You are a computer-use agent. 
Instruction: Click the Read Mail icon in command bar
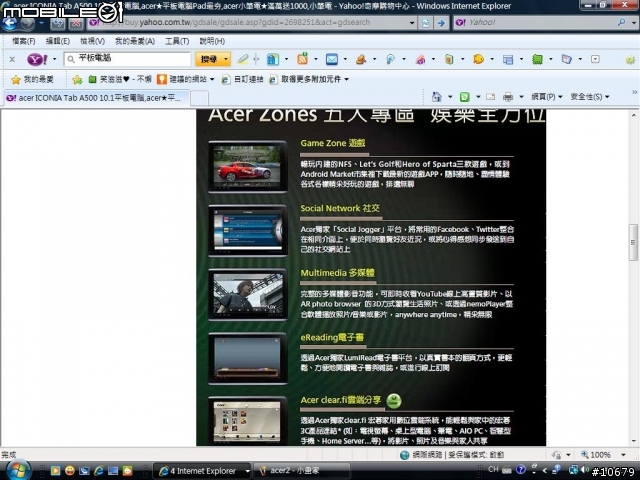pyautogui.click(x=490, y=97)
